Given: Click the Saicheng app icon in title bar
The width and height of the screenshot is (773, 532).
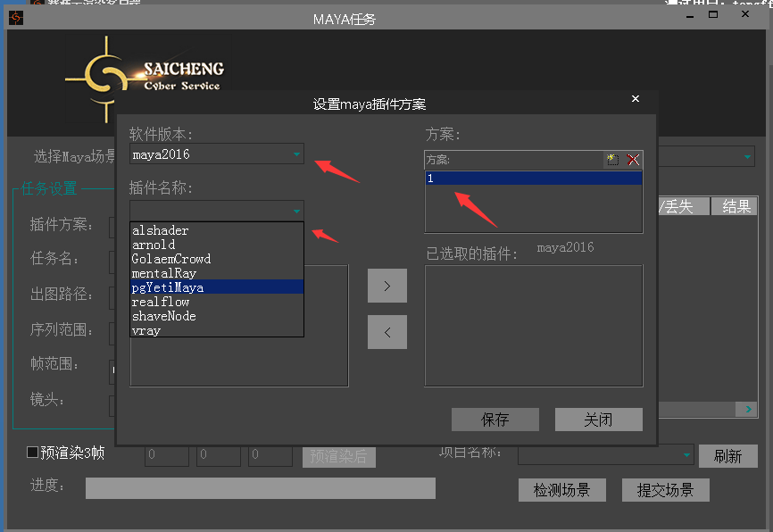Looking at the screenshot, I should point(16,19).
